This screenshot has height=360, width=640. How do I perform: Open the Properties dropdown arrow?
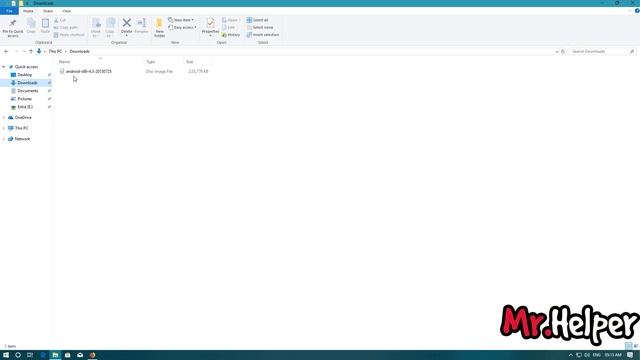210,36
